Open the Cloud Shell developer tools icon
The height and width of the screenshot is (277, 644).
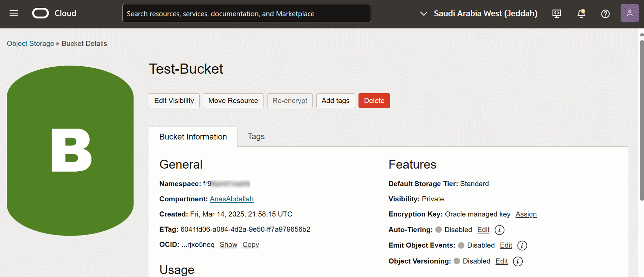(x=557, y=14)
